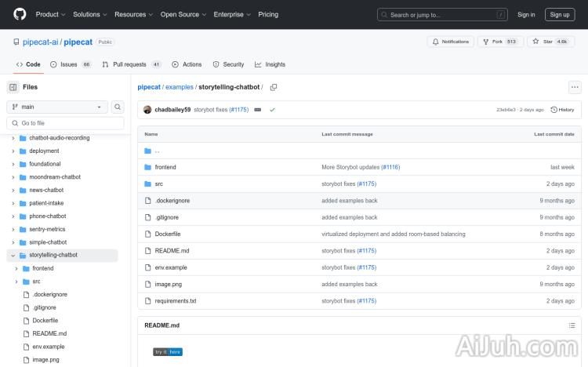Copy the path with the copy icon

[274, 87]
